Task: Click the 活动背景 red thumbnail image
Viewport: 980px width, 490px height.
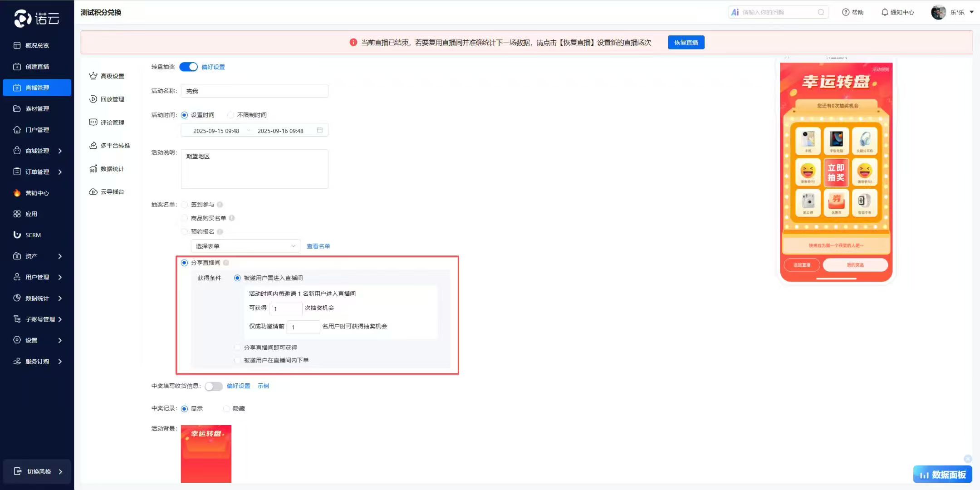Action: tap(206, 453)
